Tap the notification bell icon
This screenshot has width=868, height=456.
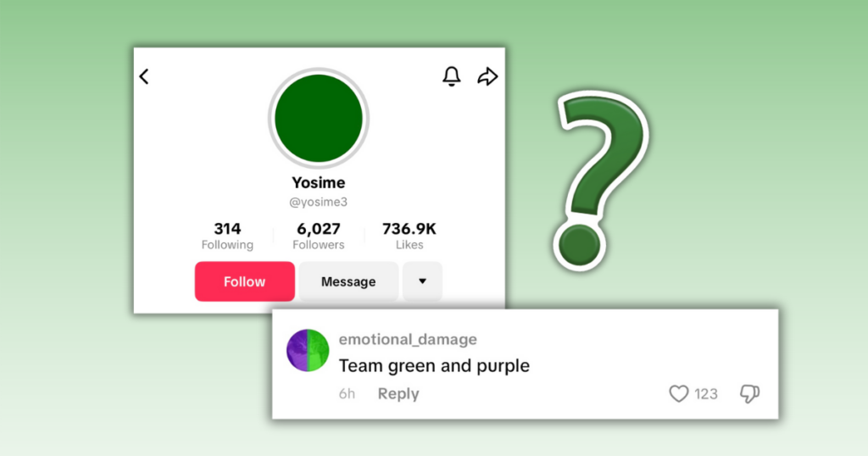tap(452, 76)
